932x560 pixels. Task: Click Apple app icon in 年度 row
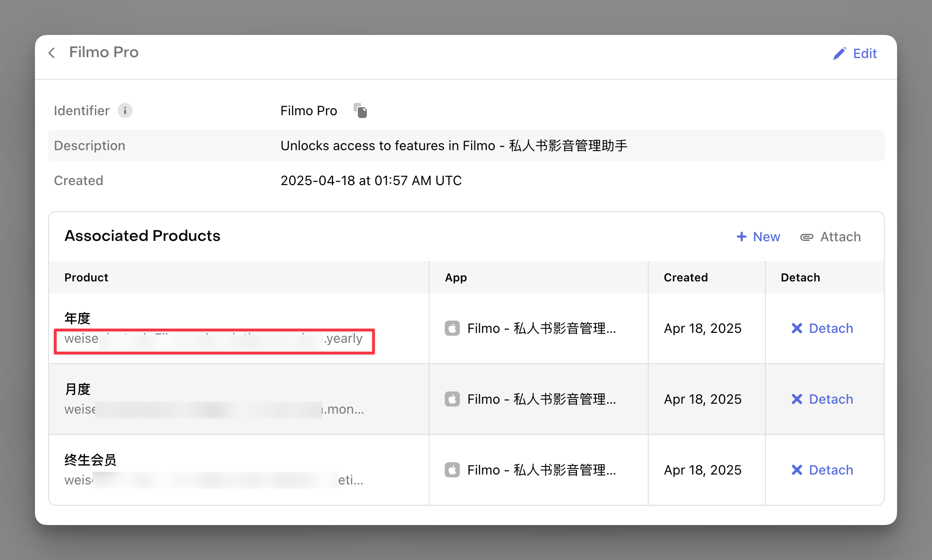coord(452,328)
